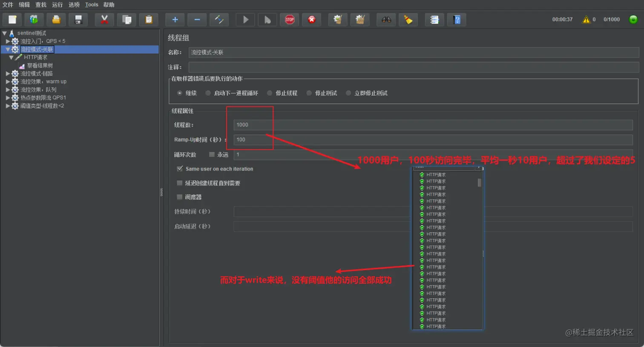Viewport: 644px width, 347px height.
Task: Select the 流控模式-链路 thread group label
Action: pyautogui.click(x=37, y=74)
